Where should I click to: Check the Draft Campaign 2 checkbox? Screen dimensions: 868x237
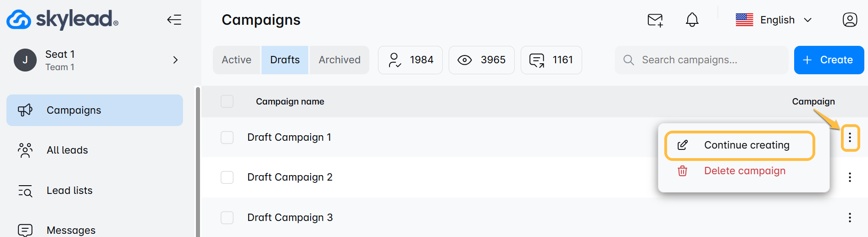click(x=227, y=177)
